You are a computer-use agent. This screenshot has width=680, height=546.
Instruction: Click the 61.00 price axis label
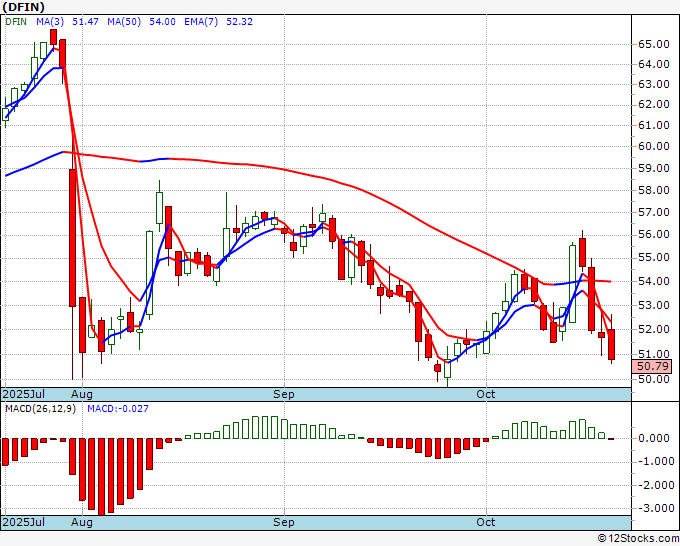tap(654, 125)
